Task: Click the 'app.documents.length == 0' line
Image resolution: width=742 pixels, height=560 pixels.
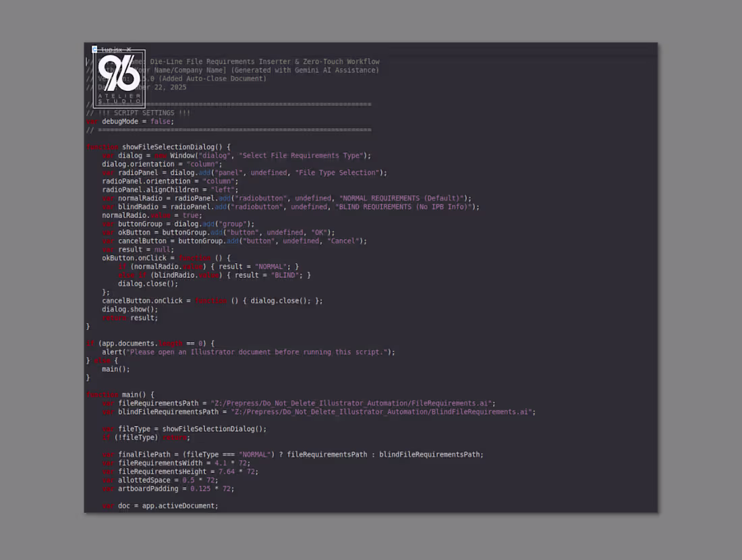Action: coord(150,343)
